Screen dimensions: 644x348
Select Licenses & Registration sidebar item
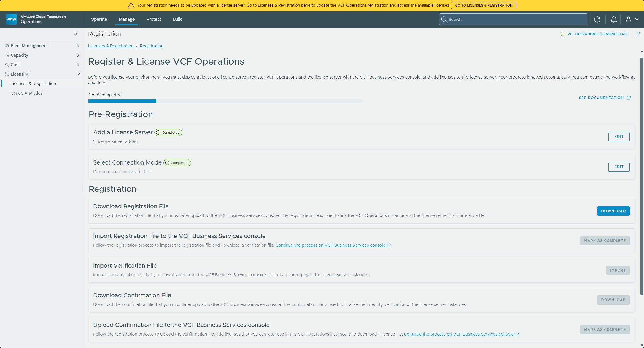tap(33, 84)
